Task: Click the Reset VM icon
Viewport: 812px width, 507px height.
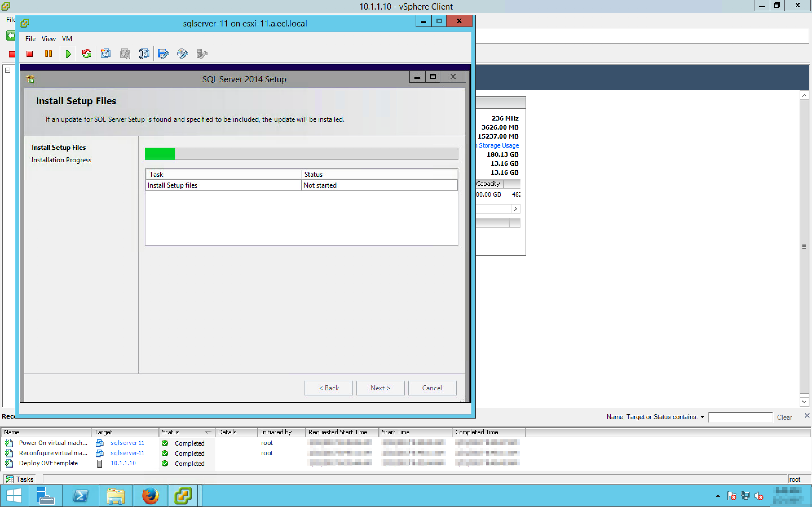Action: point(87,54)
